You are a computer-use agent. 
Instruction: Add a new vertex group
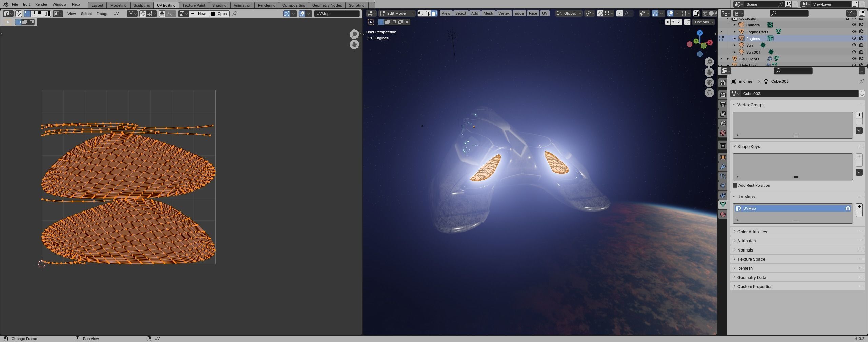click(x=859, y=115)
